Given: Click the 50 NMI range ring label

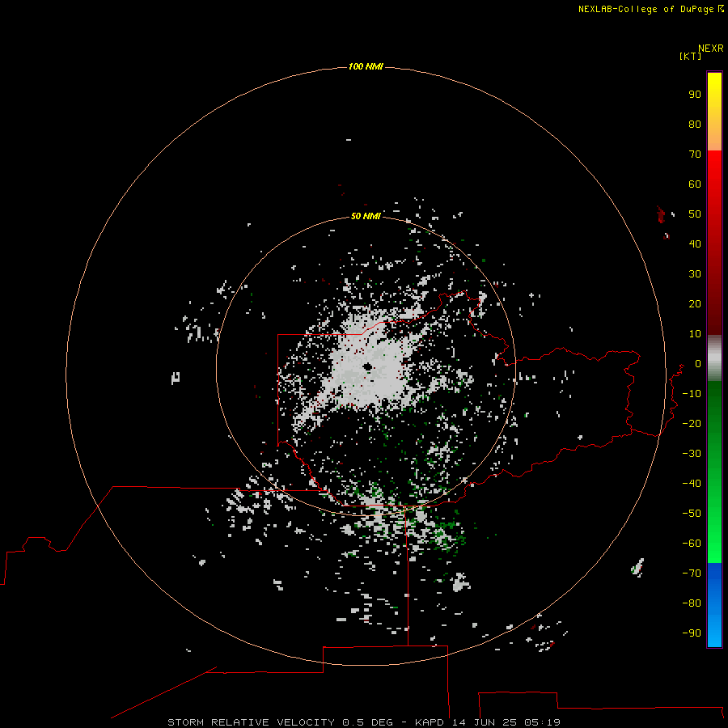Looking at the screenshot, I should (x=366, y=216).
